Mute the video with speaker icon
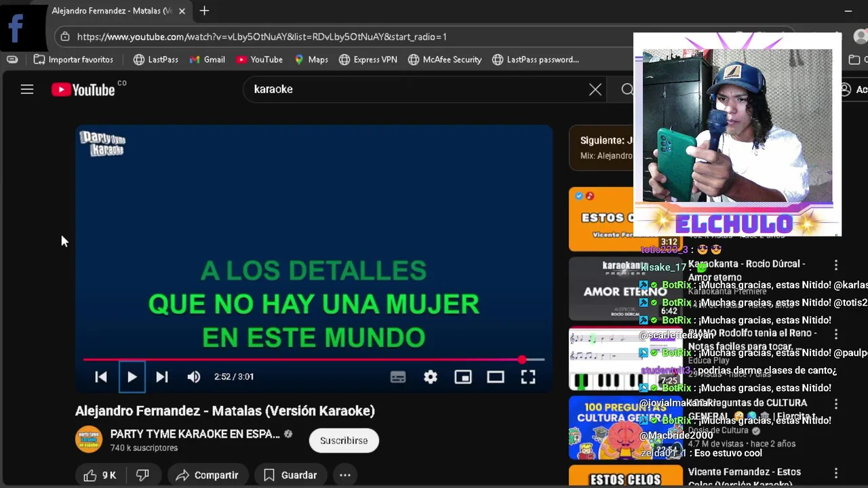 [x=194, y=377]
